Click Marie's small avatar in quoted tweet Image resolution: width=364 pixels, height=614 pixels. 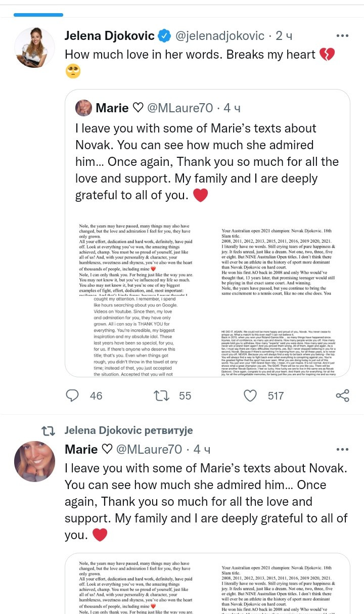[x=84, y=108]
